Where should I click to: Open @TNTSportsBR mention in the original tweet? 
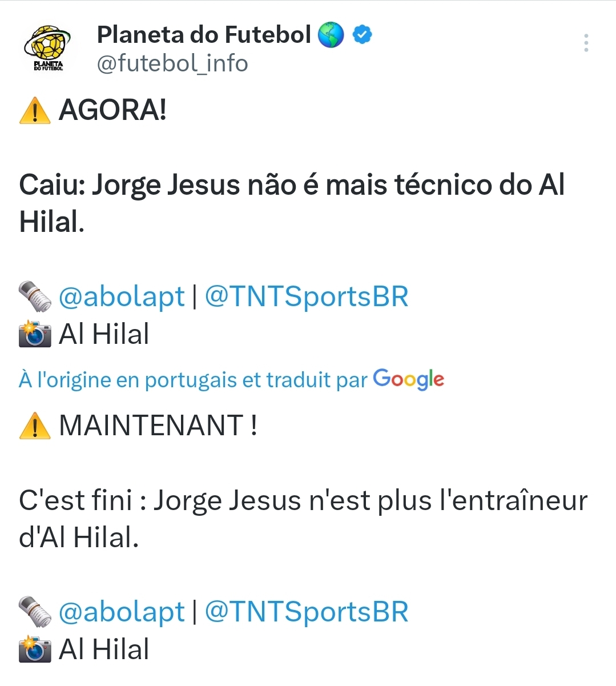[x=307, y=296]
